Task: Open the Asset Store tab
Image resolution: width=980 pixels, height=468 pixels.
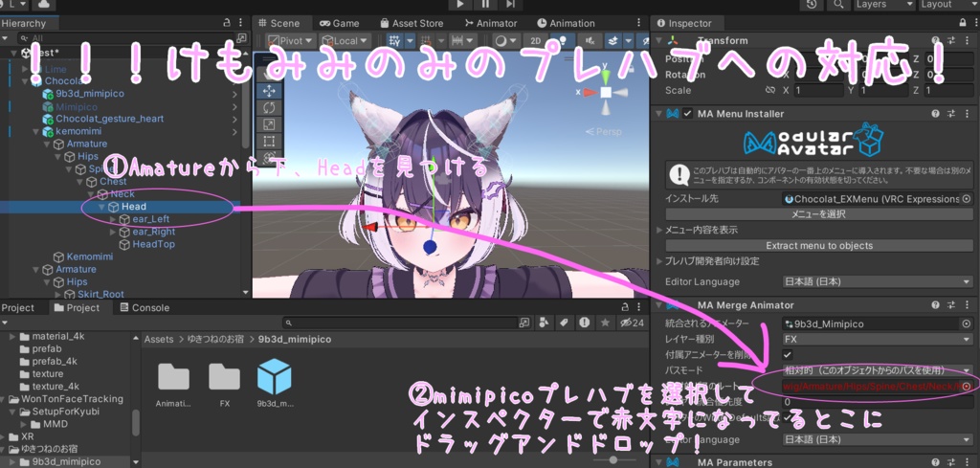Action: pyautogui.click(x=411, y=23)
